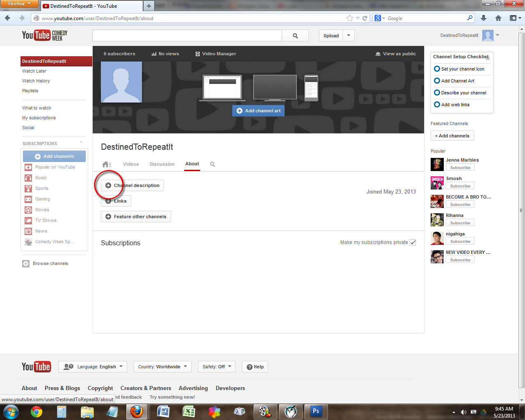The width and height of the screenshot is (525, 420).
Task: Open the channel home tab house icon
Action: [x=106, y=164]
